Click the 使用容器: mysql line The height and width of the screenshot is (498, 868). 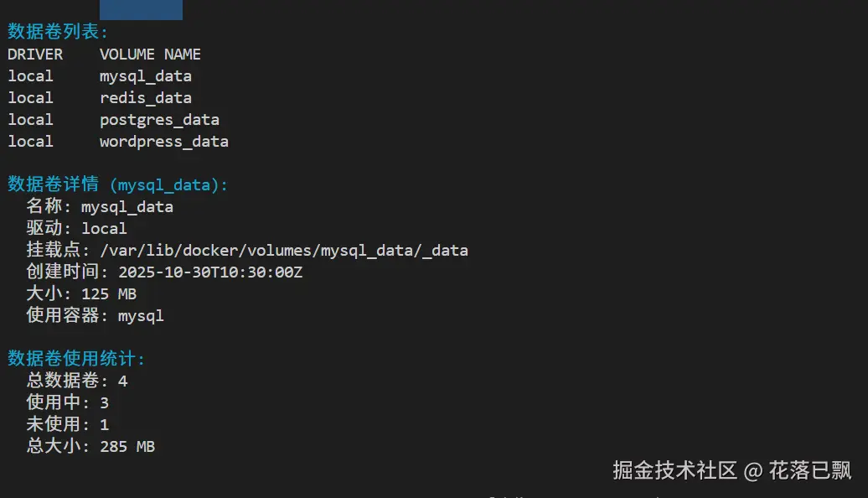coord(95,316)
